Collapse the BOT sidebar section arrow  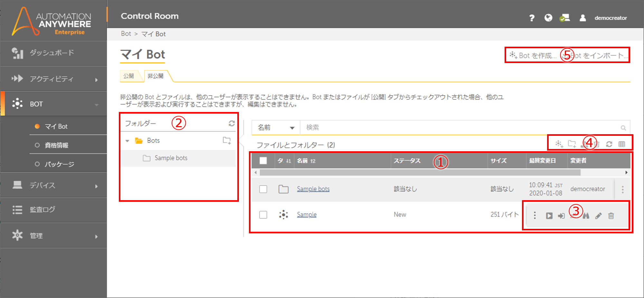[97, 105]
